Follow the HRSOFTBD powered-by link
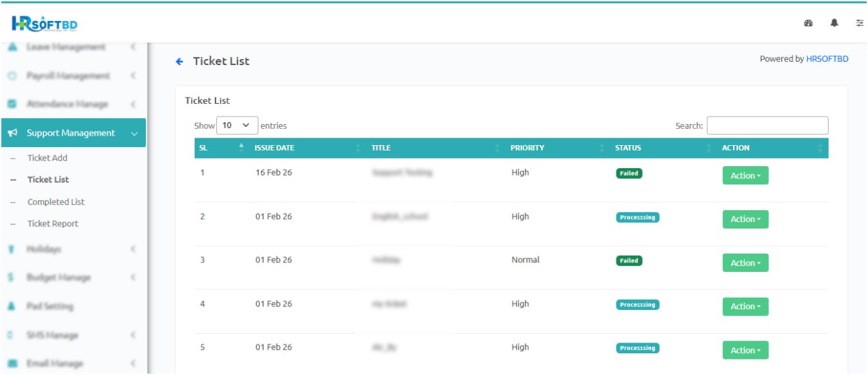Screen dimensions: 868x375 click(x=827, y=59)
